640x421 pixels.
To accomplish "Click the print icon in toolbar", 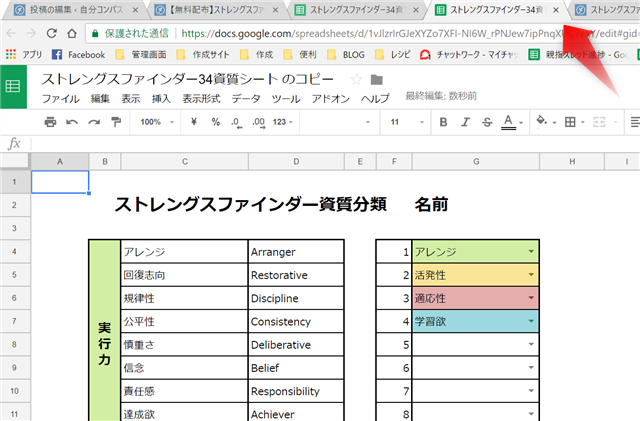I will point(50,122).
